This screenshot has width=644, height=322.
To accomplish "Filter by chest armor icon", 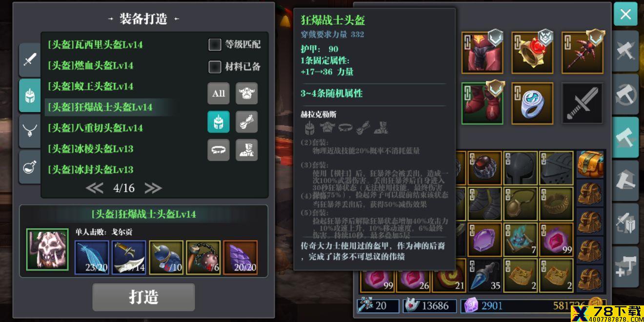I will tap(247, 93).
